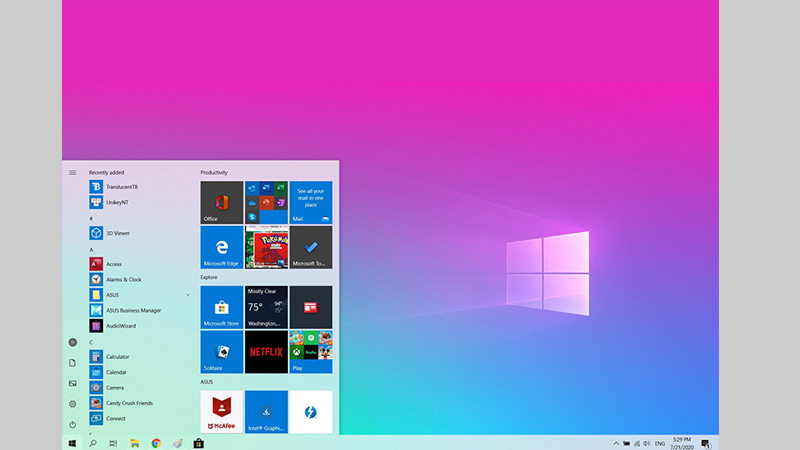Open the Microsoft Edge tile

tap(221, 247)
